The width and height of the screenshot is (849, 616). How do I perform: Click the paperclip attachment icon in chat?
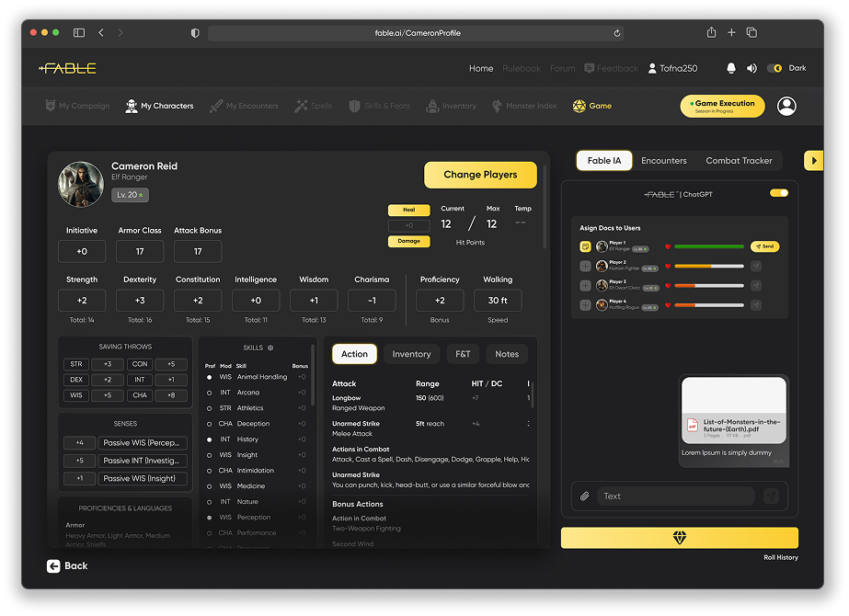(x=584, y=496)
